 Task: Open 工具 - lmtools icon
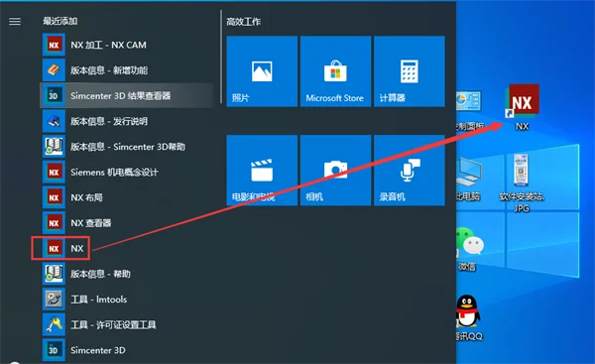point(54,300)
